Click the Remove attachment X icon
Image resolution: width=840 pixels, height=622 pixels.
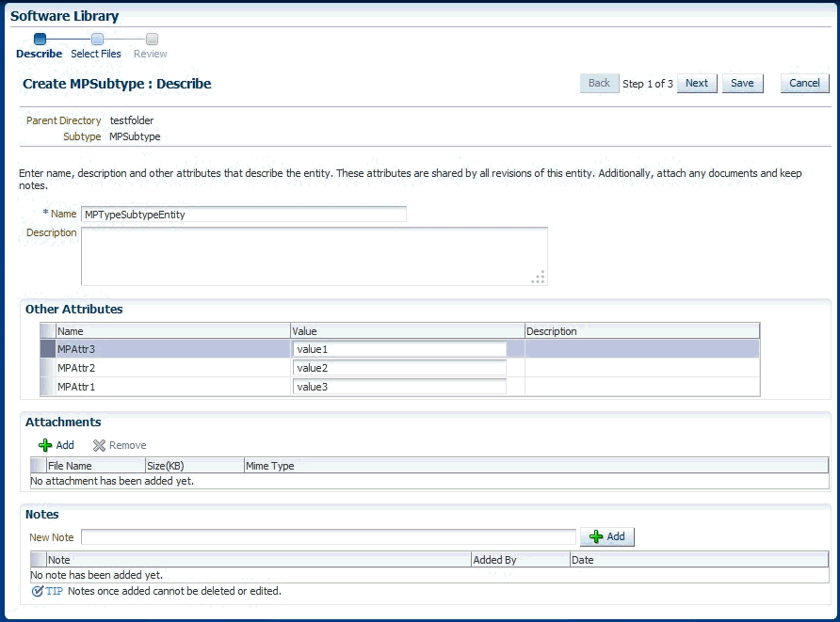tap(99, 445)
